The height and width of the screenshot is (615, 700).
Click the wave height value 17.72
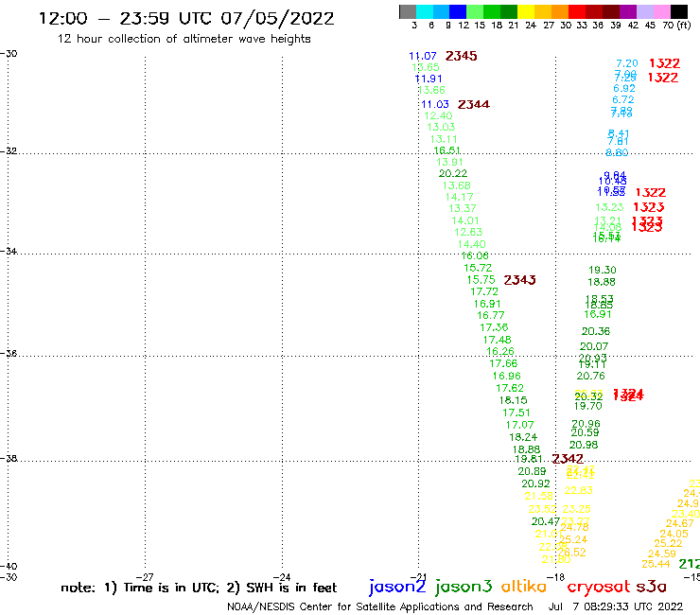[484, 291]
